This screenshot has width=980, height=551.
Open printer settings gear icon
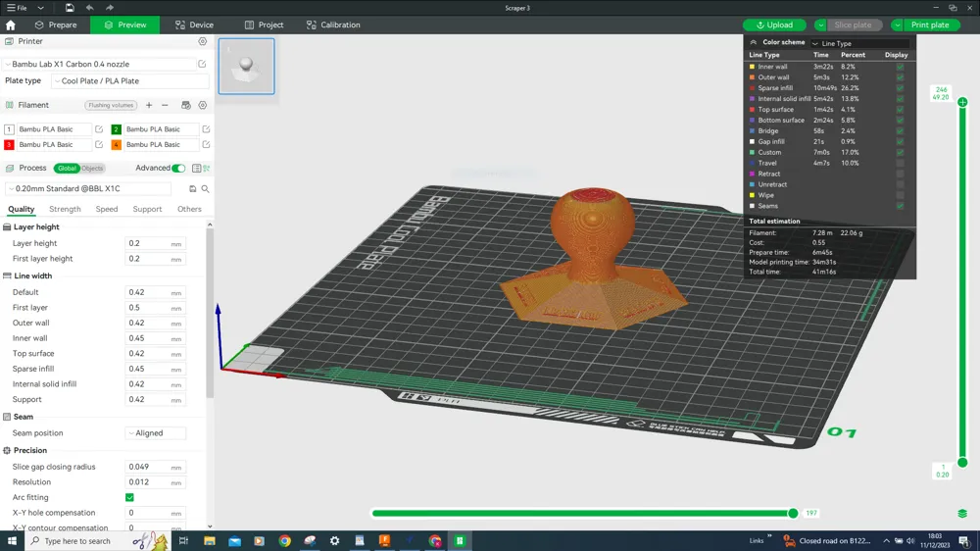pyautogui.click(x=203, y=42)
